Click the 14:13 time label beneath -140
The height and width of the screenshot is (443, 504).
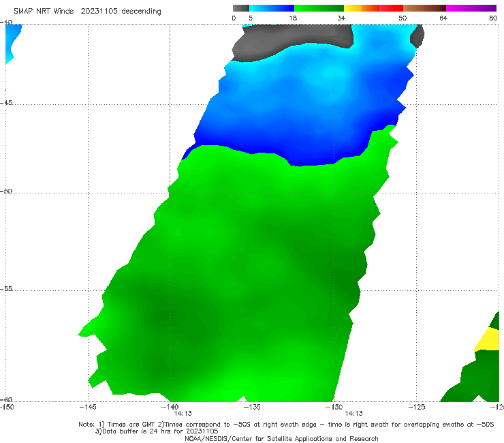point(183,414)
